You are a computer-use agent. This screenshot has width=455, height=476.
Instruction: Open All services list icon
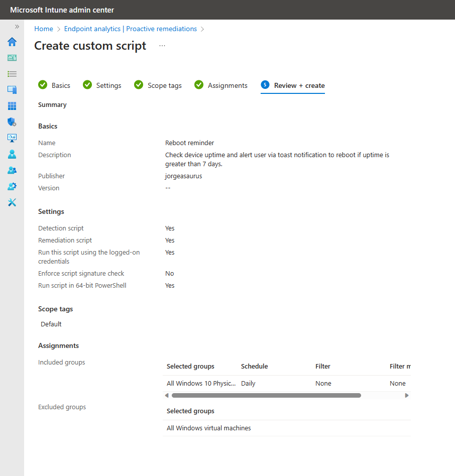(12, 74)
